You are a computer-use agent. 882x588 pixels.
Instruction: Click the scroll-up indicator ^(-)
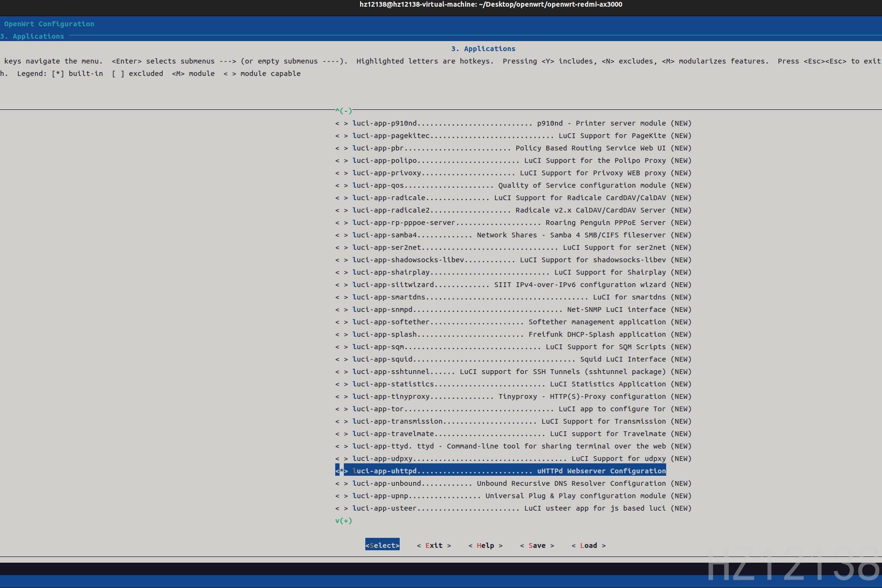click(344, 111)
